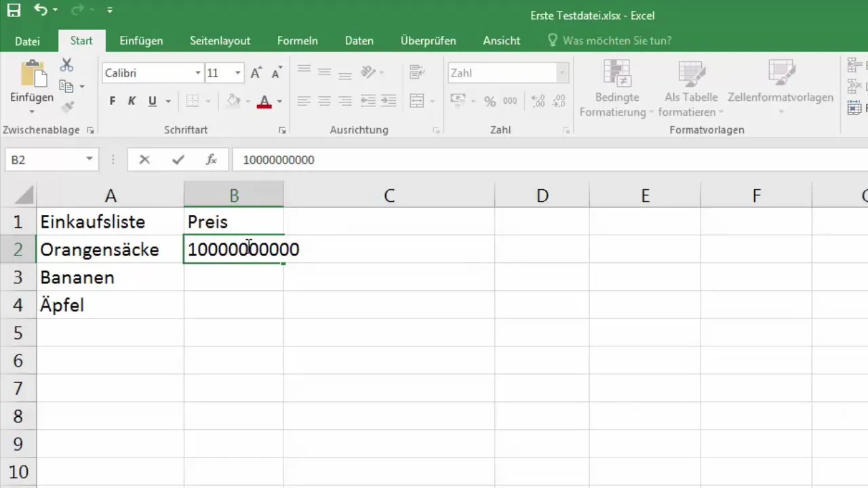Click the Save icon in quick access toolbar
This screenshot has width=868, height=488.
14,10
